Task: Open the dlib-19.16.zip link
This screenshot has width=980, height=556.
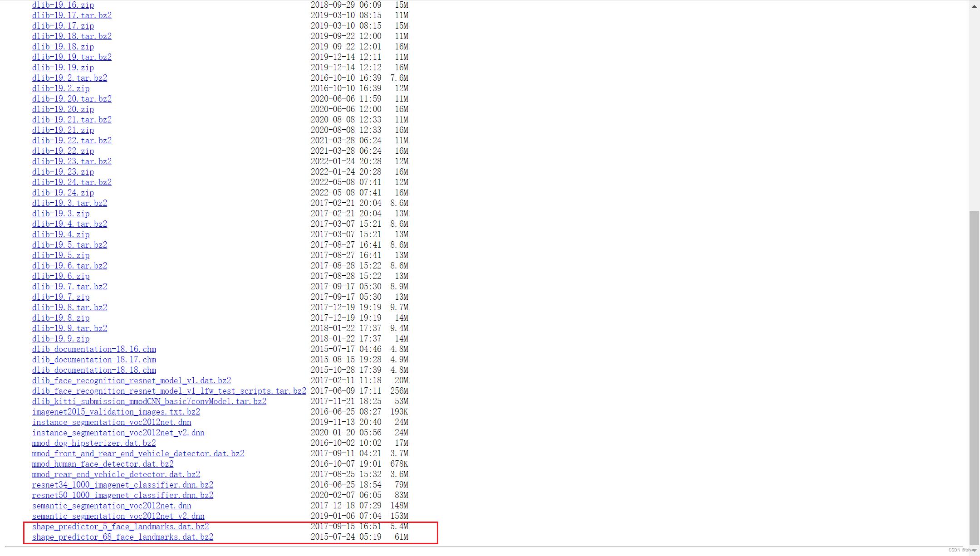Action: click(x=63, y=5)
